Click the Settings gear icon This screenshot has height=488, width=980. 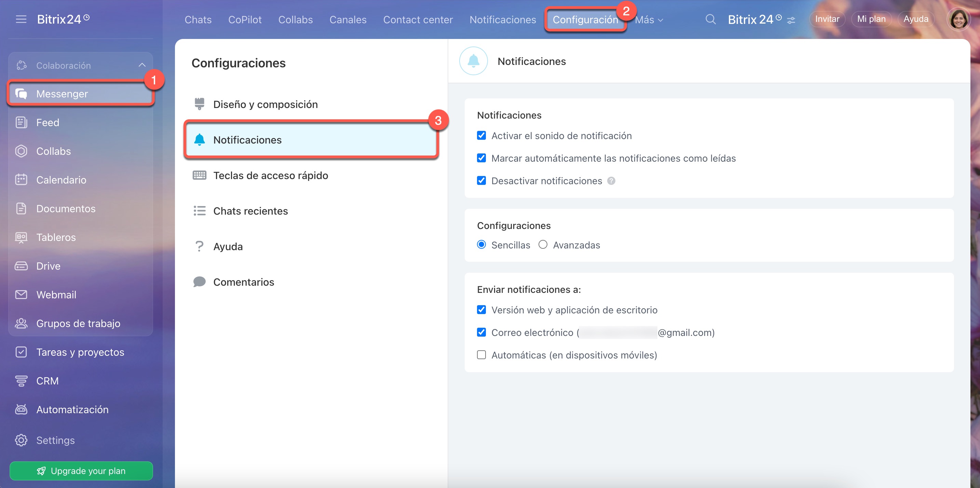21,440
